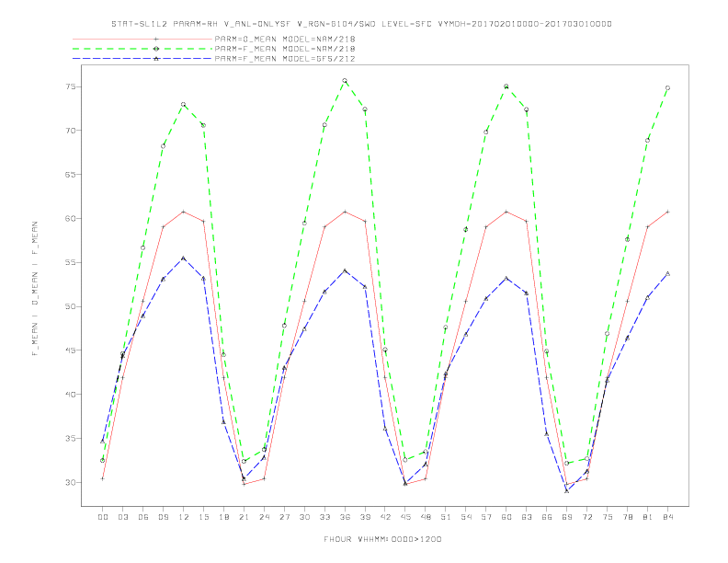Select legend entry PARM=F_MEAN MODEL=NAM/218

click(285, 49)
